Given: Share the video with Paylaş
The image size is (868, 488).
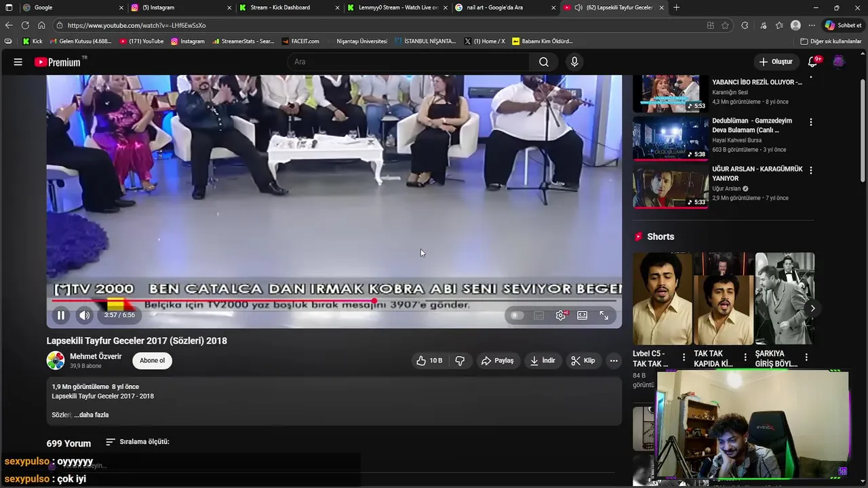Looking at the screenshot, I should [497, 361].
